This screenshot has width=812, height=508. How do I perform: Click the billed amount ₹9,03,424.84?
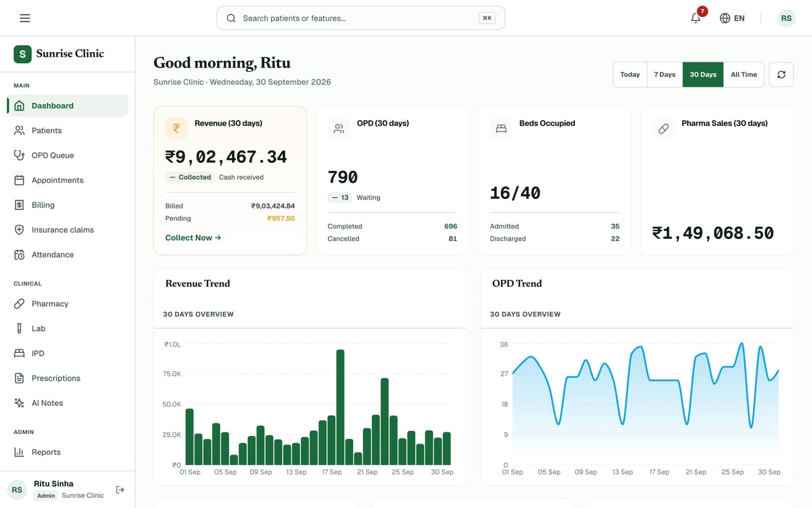[273, 206]
